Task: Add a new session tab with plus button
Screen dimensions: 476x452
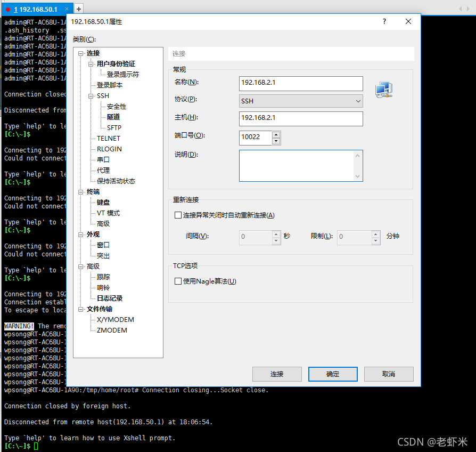Action: tap(79, 9)
